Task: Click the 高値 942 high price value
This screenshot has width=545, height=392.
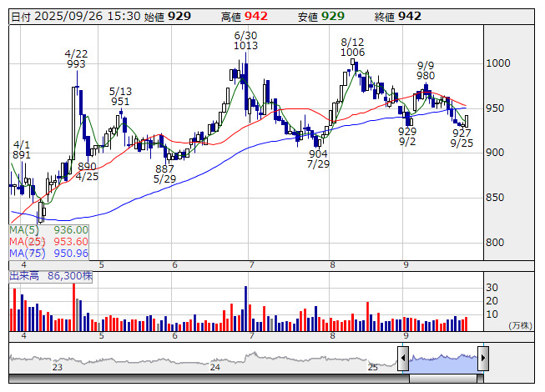Action: pyautogui.click(x=256, y=16)
